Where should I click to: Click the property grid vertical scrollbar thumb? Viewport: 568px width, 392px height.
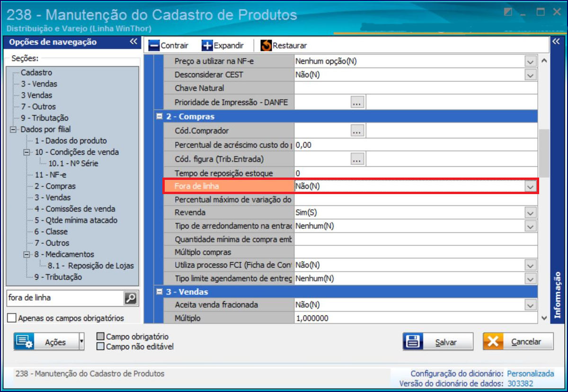tap(544, 153)
